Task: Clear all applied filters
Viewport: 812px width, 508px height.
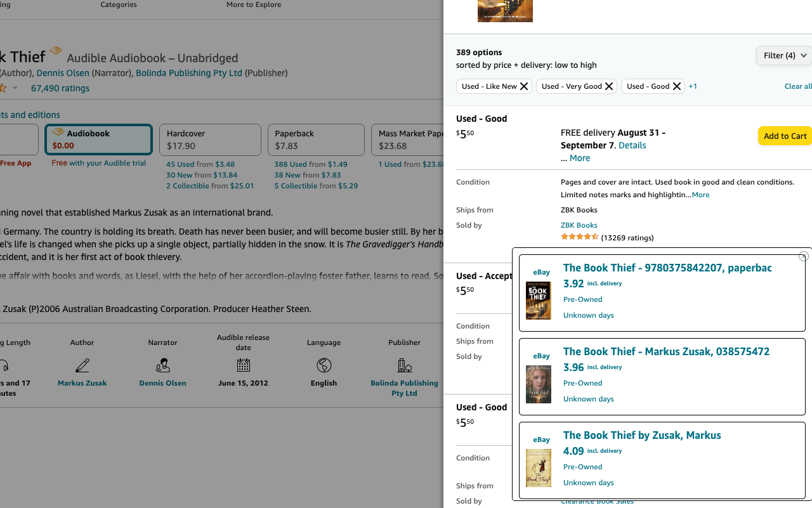Action: [798, 86]
